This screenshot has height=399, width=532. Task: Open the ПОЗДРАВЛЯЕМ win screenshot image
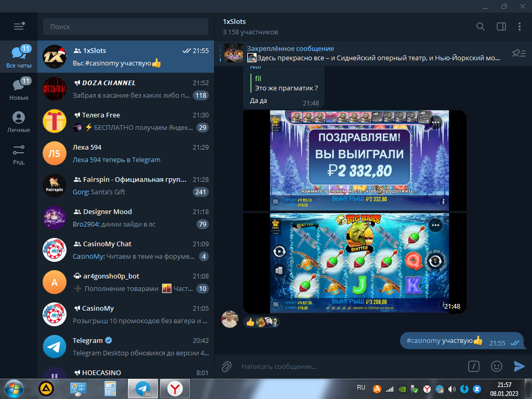(359, 159)
